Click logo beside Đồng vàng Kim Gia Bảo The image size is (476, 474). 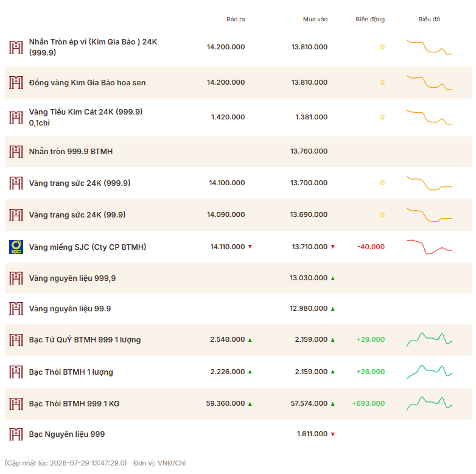pyautogui.click(x=16, y=83)
